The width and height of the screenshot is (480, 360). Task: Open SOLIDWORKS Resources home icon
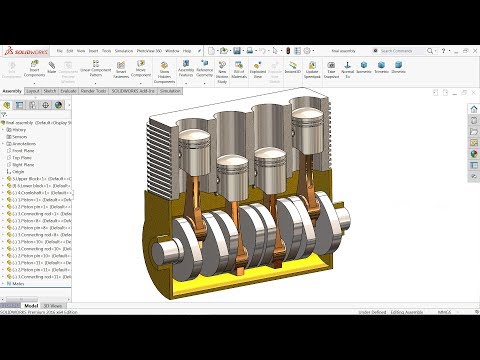(474, 109)
